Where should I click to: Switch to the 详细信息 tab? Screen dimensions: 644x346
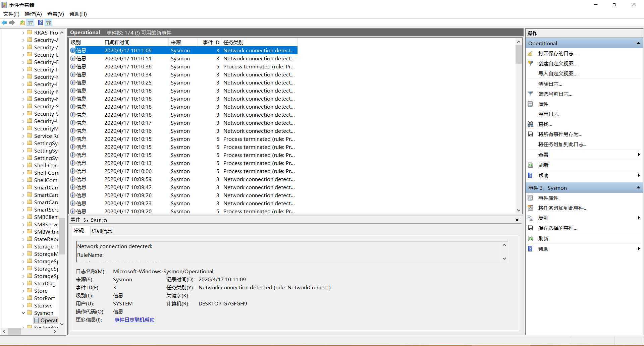(x=102, y=231)
